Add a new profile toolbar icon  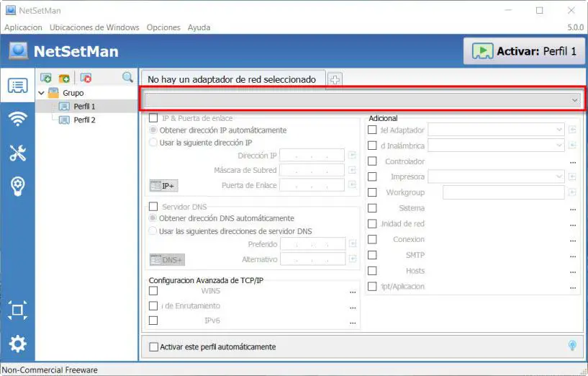click(x=46, y=78)
